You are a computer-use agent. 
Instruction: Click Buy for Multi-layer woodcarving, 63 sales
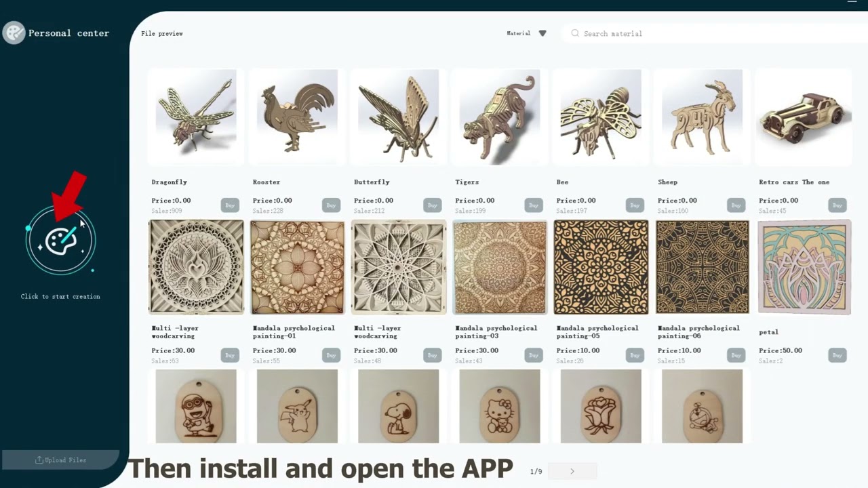point(230,355)
